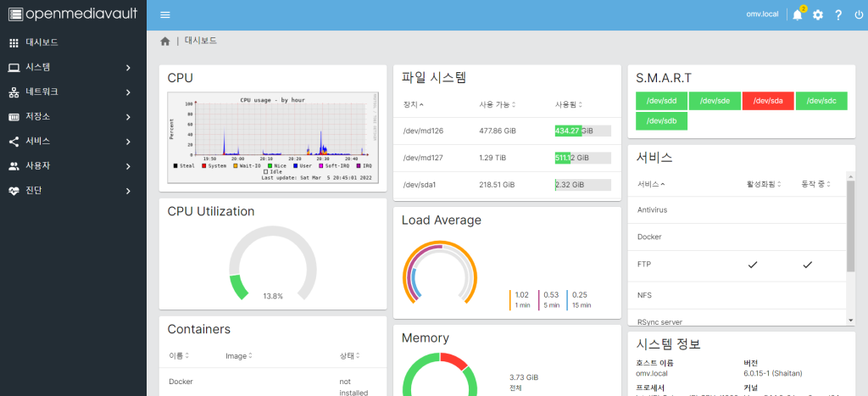Click the Memory donut chart
The width and height of the screenshot is (868, 396).
coord(440,374)
